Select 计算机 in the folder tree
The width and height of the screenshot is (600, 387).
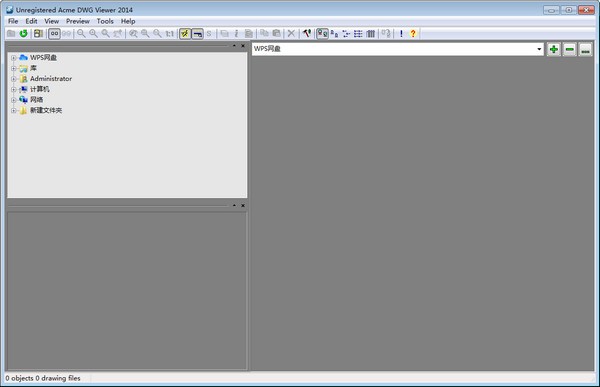tap(40, 89)
